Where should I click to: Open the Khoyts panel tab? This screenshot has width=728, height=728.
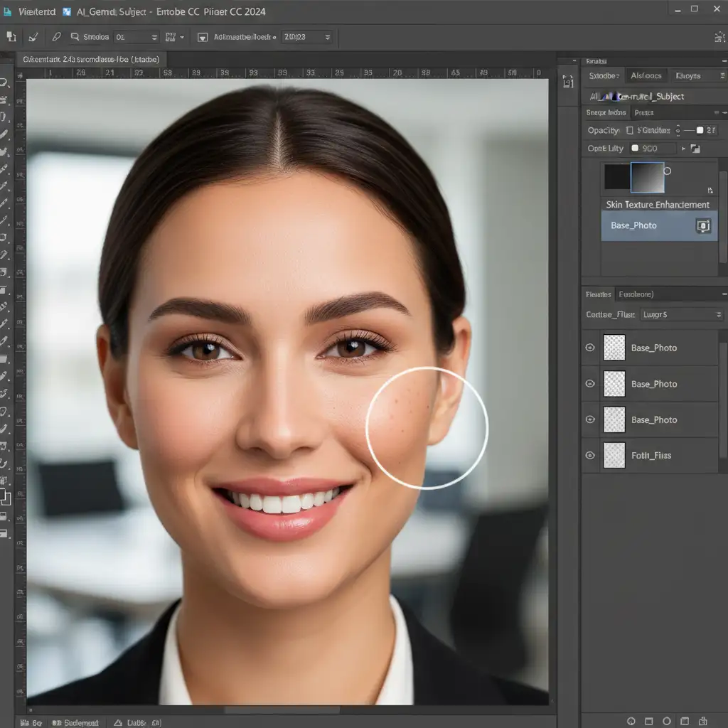click(x=688, y=76)
